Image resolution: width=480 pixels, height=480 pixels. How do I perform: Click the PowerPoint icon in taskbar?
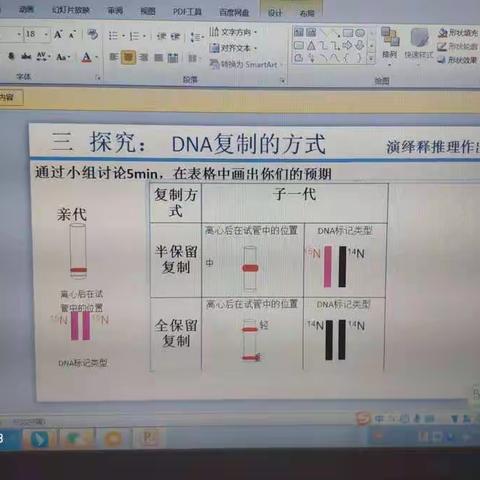149,438
